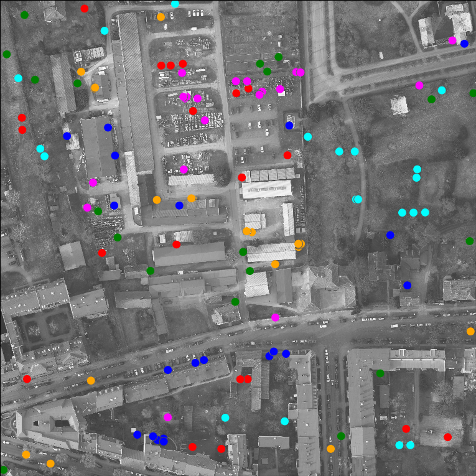Pick the middle red dot of the scrapyard trio
Image resolution: width=476 pixels, height=476 pixels.
click(x=170, y=65)
